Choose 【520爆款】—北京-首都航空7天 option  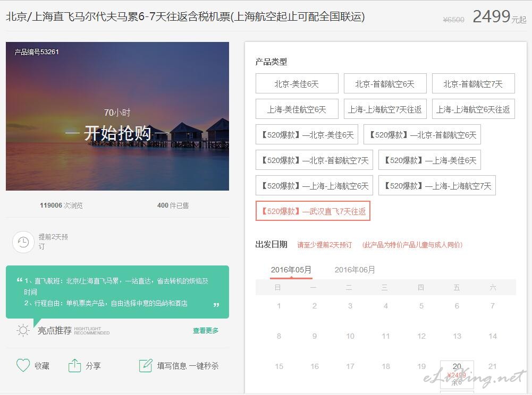(x=314, y=160)
